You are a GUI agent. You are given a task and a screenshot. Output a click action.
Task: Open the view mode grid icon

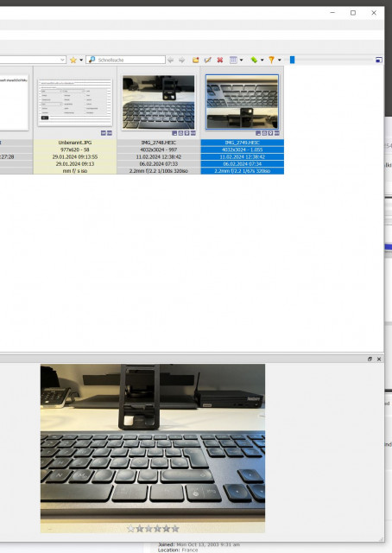point(233,60)
